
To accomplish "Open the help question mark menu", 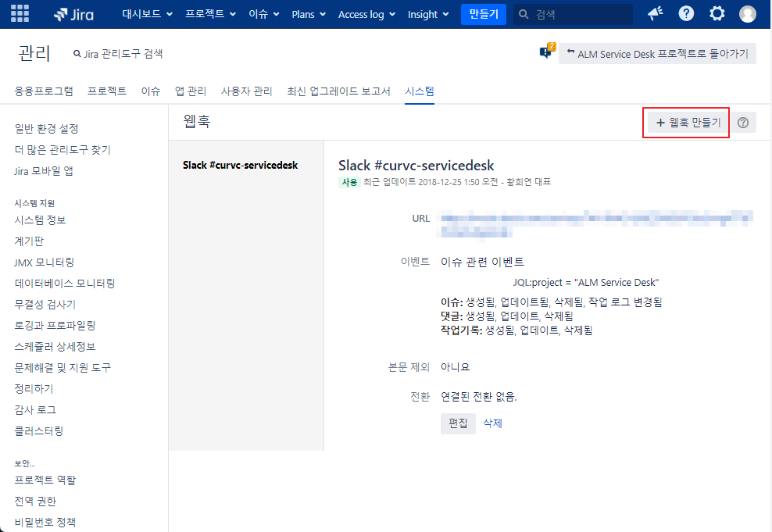I will coord(686,14).
